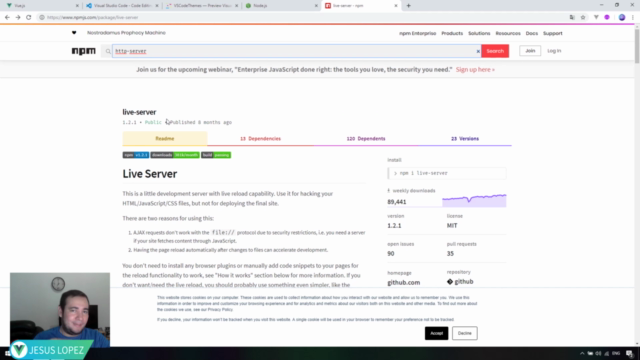Click the browser address bar URL
The image size is (640, 360).
point(93,18)
